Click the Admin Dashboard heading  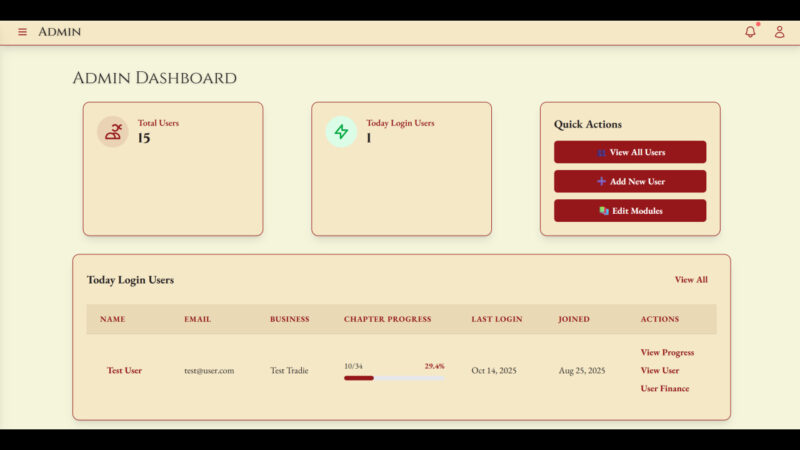155,78
